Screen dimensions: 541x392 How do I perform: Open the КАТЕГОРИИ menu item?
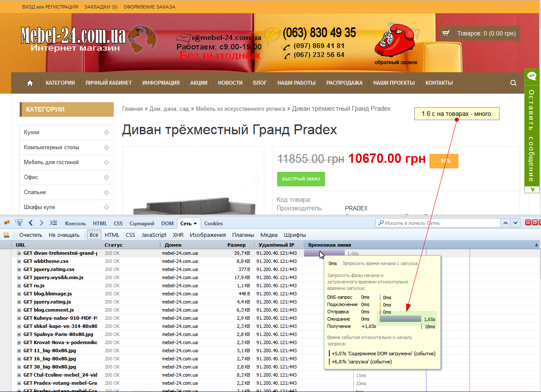click(60, 83)
